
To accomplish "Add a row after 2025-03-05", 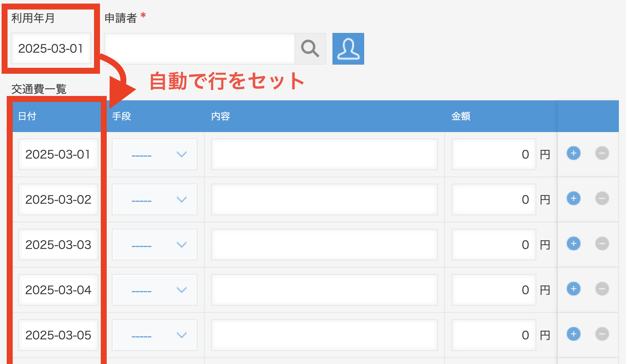I will coord(574,334).
